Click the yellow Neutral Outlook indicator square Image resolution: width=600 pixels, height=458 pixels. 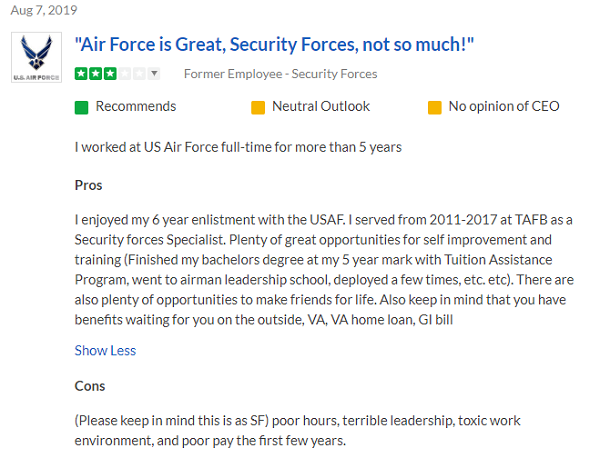pos(257,107)
